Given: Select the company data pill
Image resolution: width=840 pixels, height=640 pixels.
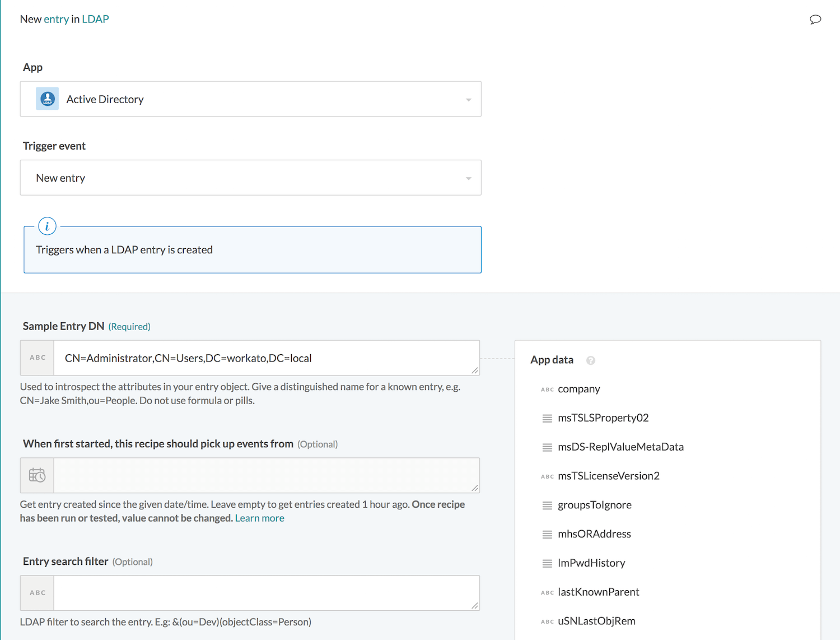Looking at the screenshot, I should (578, 389).
